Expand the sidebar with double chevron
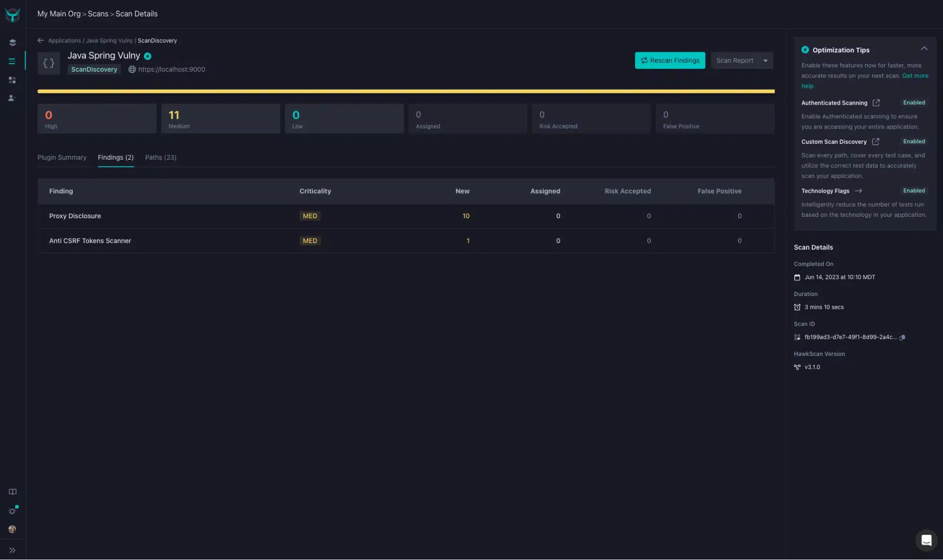 [12, 550]
